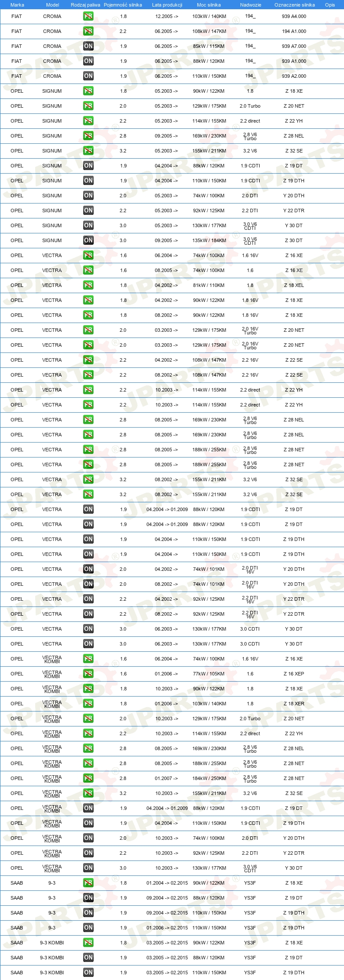Click the Moc silnika column header

209,5
